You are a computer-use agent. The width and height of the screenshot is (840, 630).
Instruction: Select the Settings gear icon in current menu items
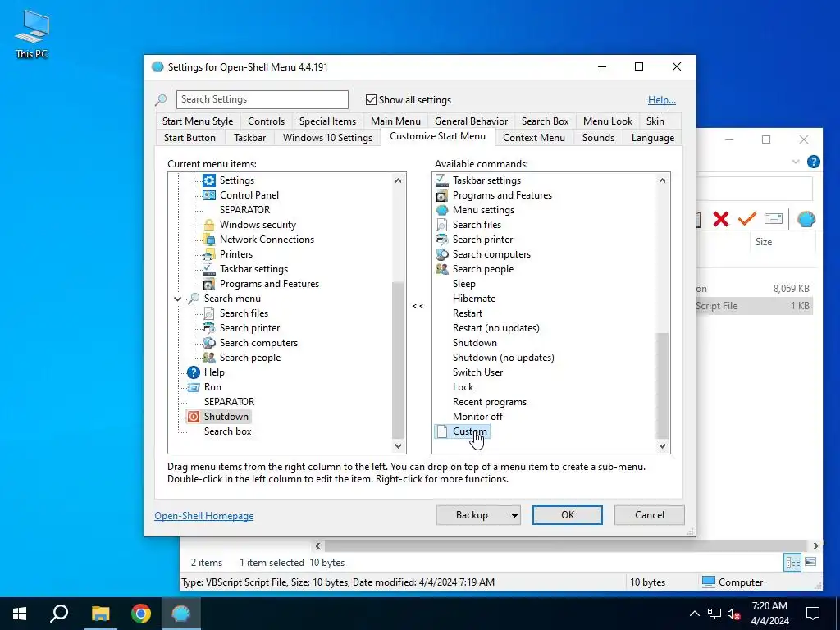click(x=209, y=180)
